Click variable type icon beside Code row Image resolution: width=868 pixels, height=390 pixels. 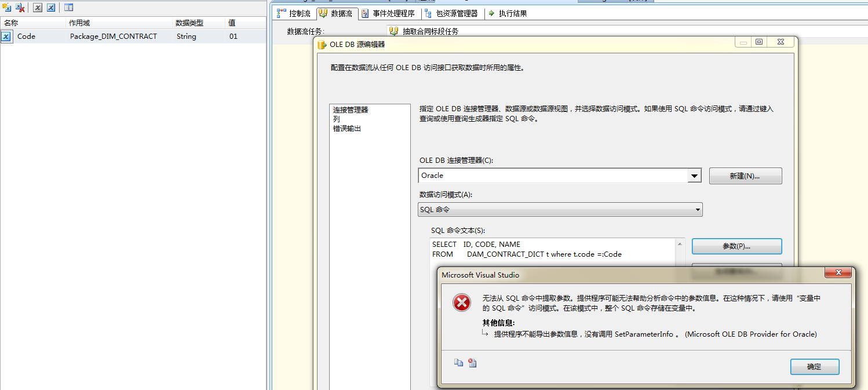coord(6,36)
